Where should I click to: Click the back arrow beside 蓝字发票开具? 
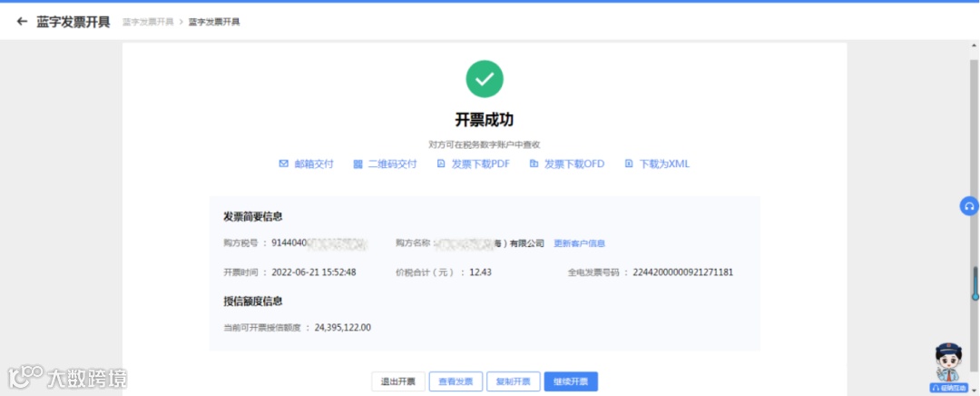(22, 22)
